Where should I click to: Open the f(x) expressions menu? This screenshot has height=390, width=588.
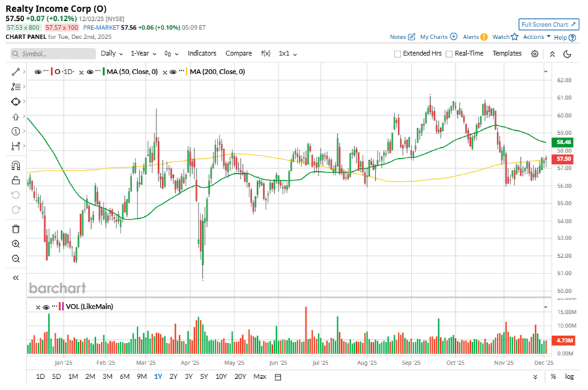click(x=266, y=53)
